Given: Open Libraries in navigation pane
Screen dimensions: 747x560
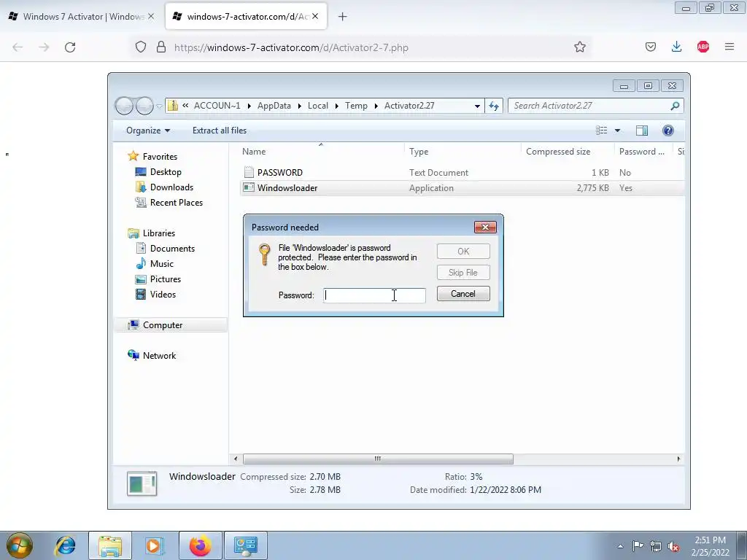Looking at the screenshot, I should pyautogui.click(x=158, y=233).
